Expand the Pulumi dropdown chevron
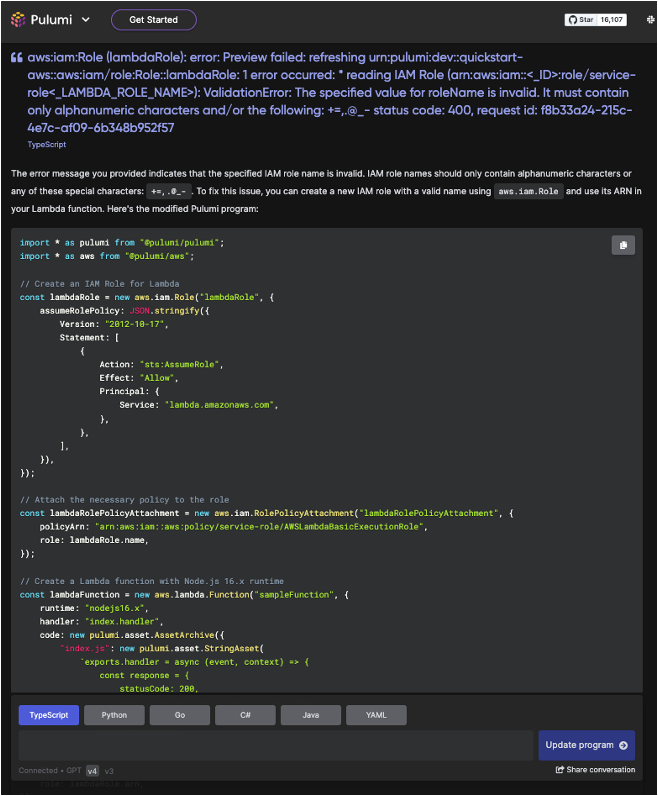The width and height of the screenshot is (658, 796). pos(86,20)
